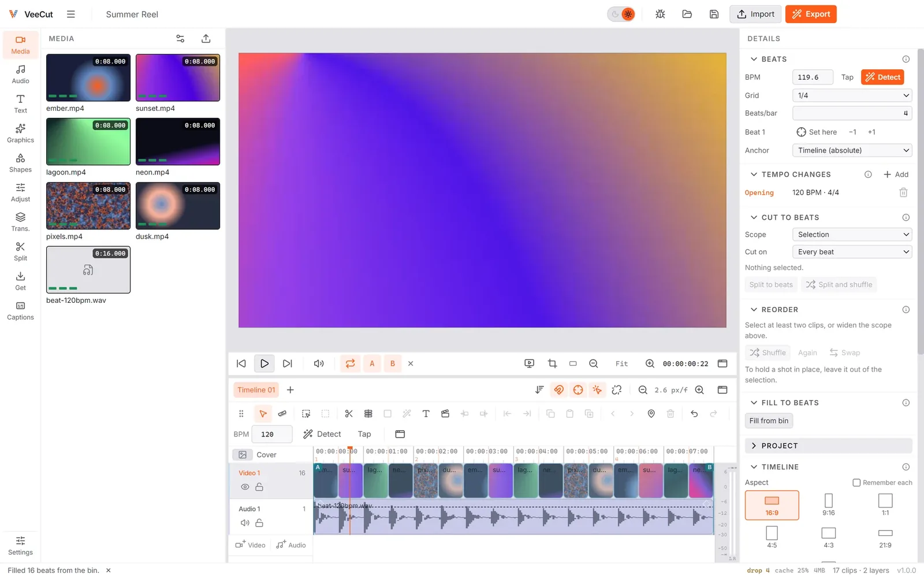
Task: Toggle the light/dark theme switch
Action: [x=621, y=14]
